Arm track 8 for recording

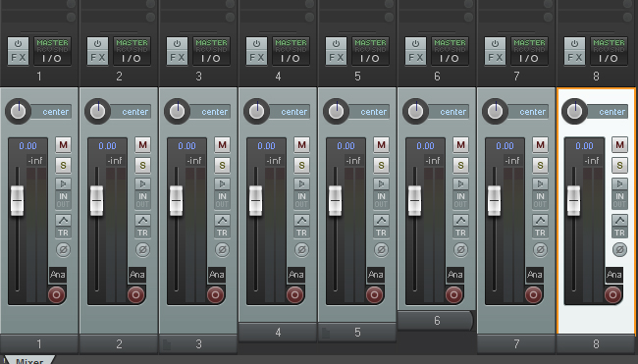click(x=612, y=294)
